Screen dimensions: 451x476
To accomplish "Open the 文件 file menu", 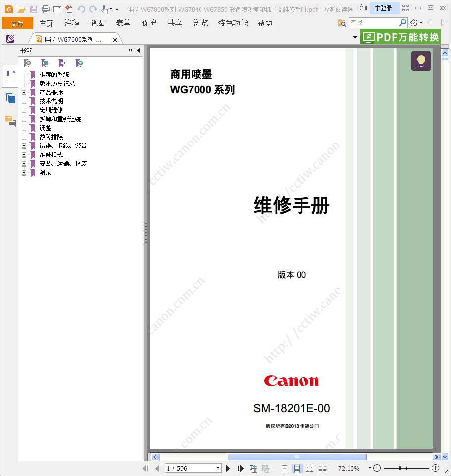I will click(17, 23).
